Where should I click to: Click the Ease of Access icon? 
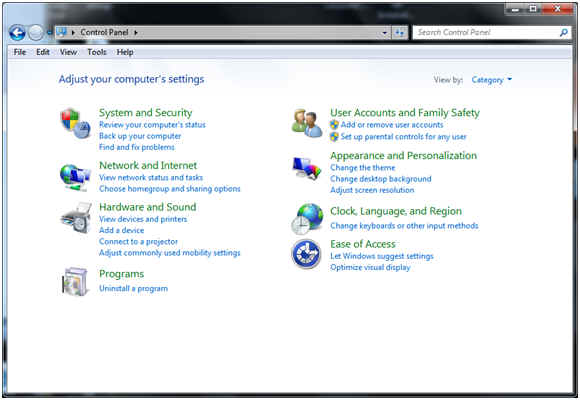click(306, 253)
